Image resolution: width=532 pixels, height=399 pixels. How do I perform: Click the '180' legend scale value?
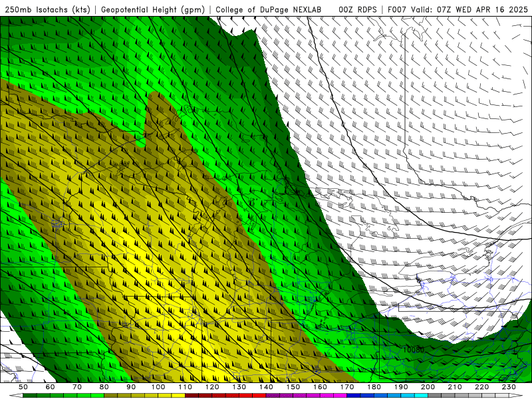(x=374, y=387)
